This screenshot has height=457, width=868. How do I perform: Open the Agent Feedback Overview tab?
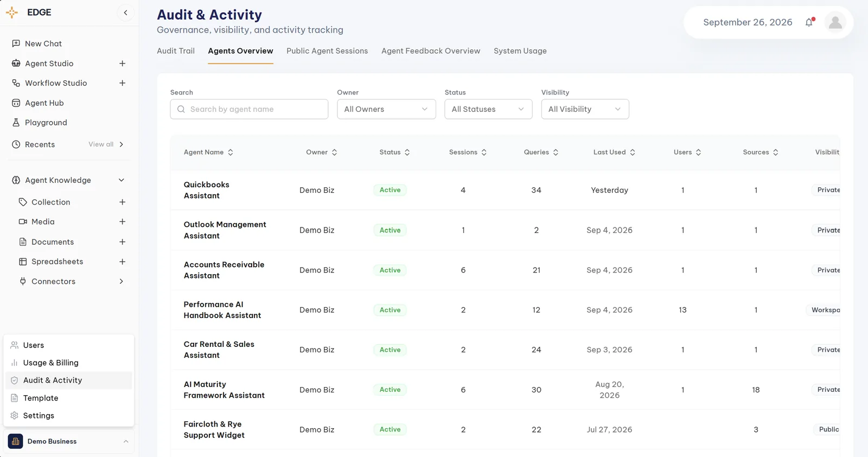[x=431, y=51]
